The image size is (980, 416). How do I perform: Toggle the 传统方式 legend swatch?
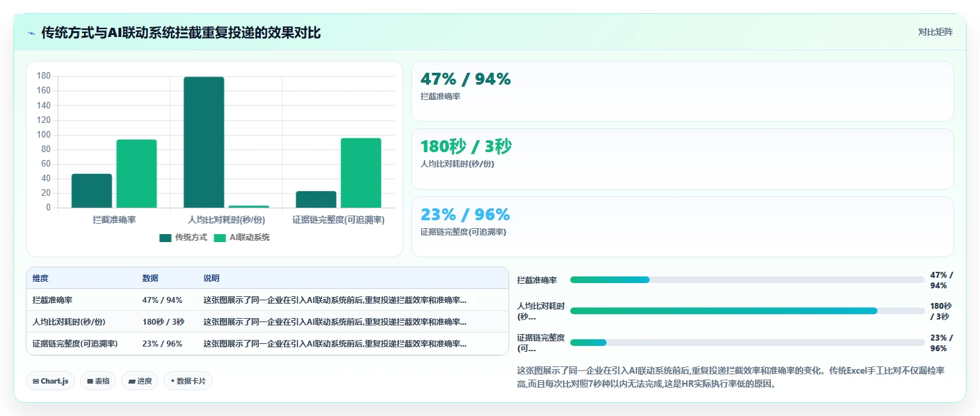pos(165,237)
